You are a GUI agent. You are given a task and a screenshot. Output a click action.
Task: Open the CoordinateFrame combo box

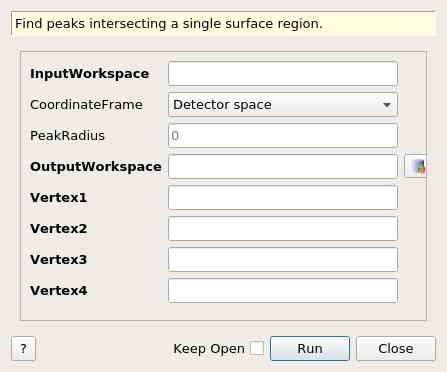283,105
